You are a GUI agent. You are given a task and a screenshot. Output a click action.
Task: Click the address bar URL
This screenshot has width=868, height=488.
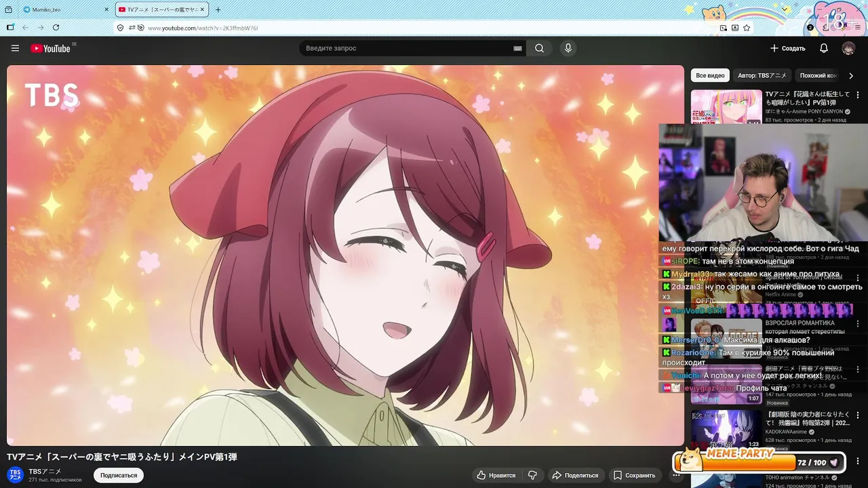click(x=203, y=28)
